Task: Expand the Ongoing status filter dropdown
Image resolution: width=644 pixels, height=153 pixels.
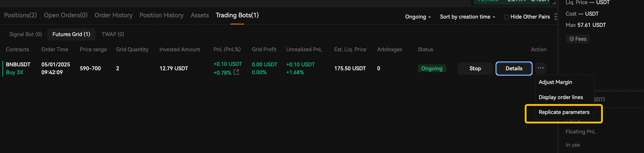Action: [418, 17]
